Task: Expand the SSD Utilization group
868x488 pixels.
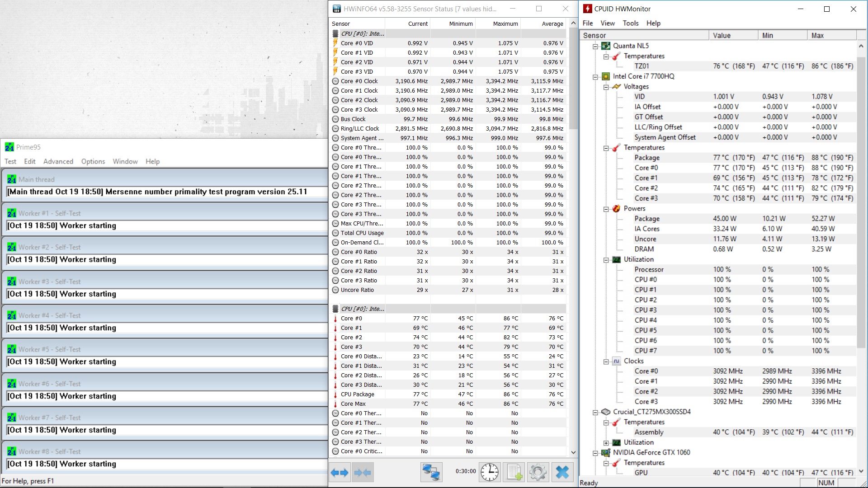Action: click(x=606, y=443)
